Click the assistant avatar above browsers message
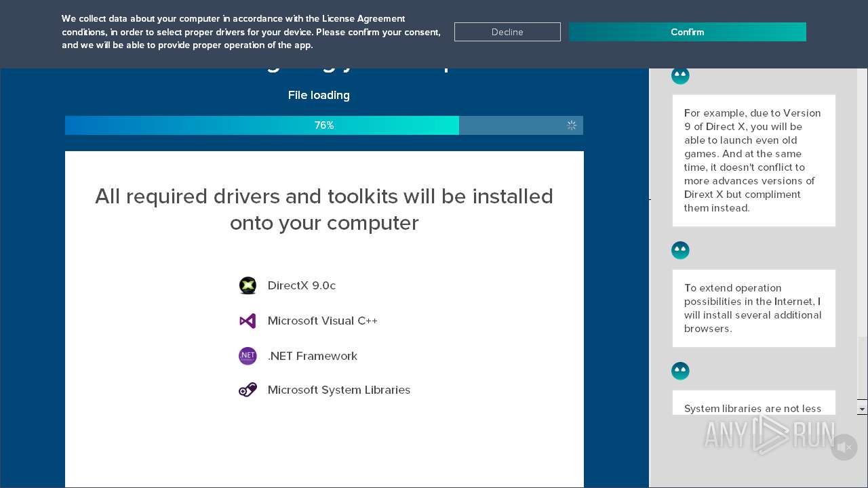Viewport: 868px width, 488px height. [680, 250]
